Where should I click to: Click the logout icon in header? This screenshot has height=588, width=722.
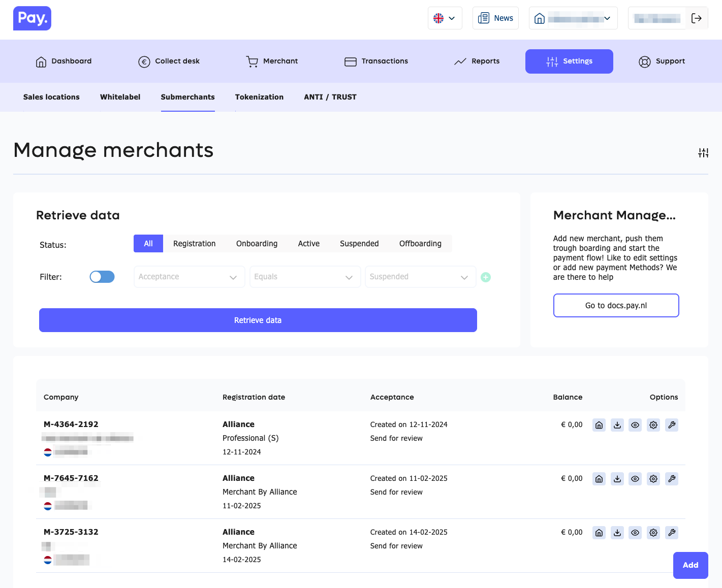[x=697, y=18]
